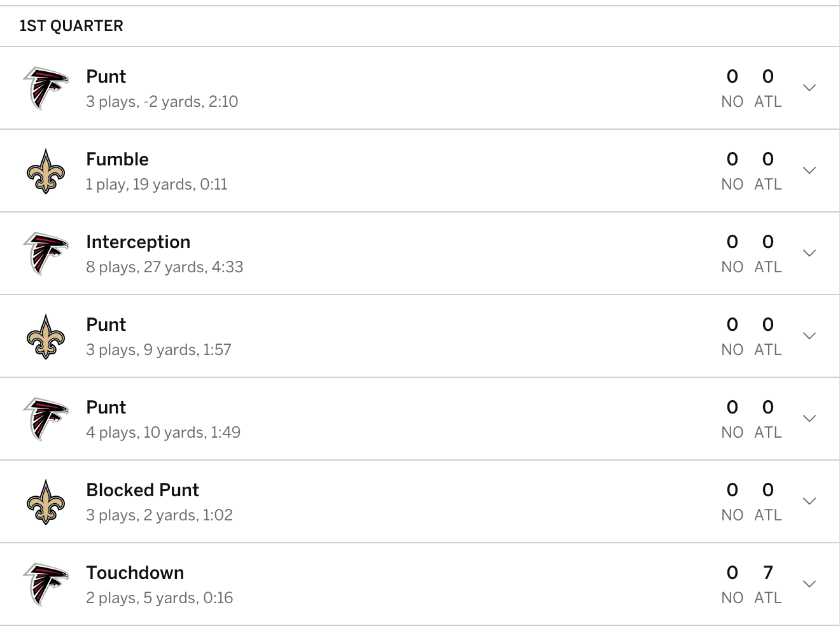Click ATL score 7 on Touchdown drive
Viewport: 840px width, 626px height.
point(768,573)
